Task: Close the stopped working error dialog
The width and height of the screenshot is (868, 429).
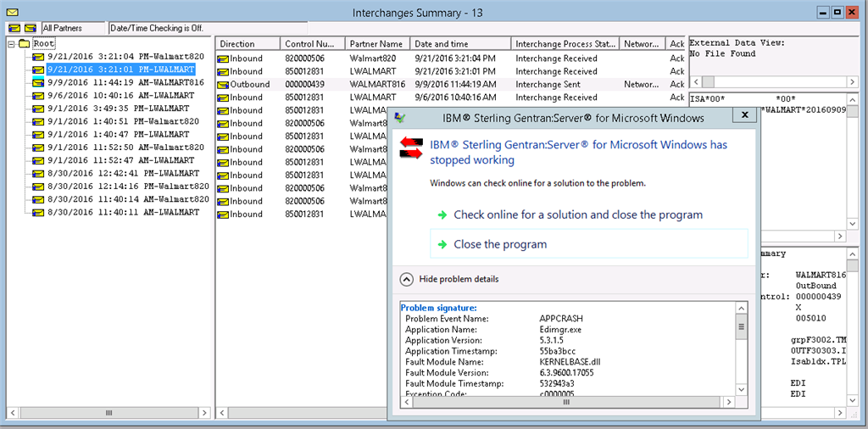Action: [744, 115]
